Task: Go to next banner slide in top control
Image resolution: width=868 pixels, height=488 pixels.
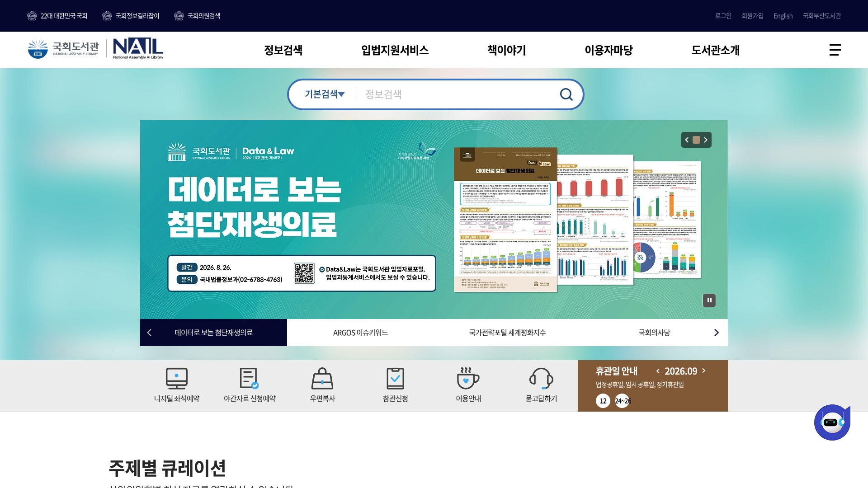Action: [x=706, y=140]
